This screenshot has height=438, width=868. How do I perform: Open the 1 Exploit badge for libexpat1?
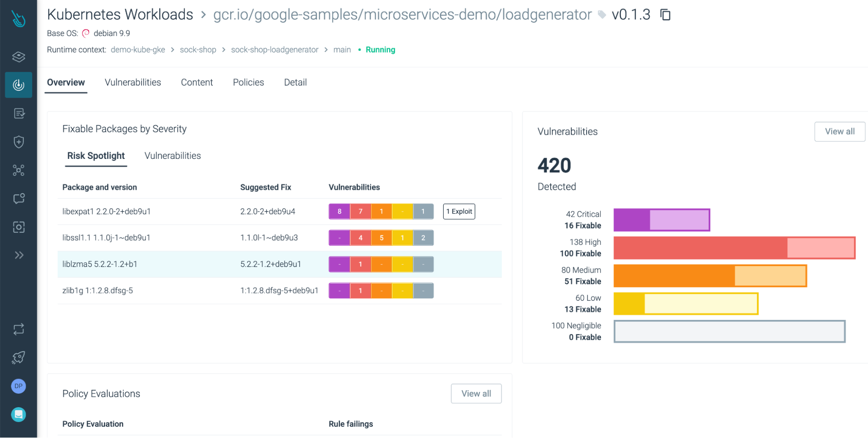459,211
